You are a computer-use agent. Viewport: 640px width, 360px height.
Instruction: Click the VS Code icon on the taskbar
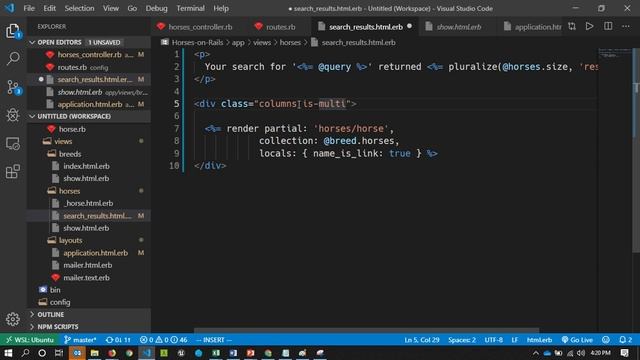pos(147,353)
